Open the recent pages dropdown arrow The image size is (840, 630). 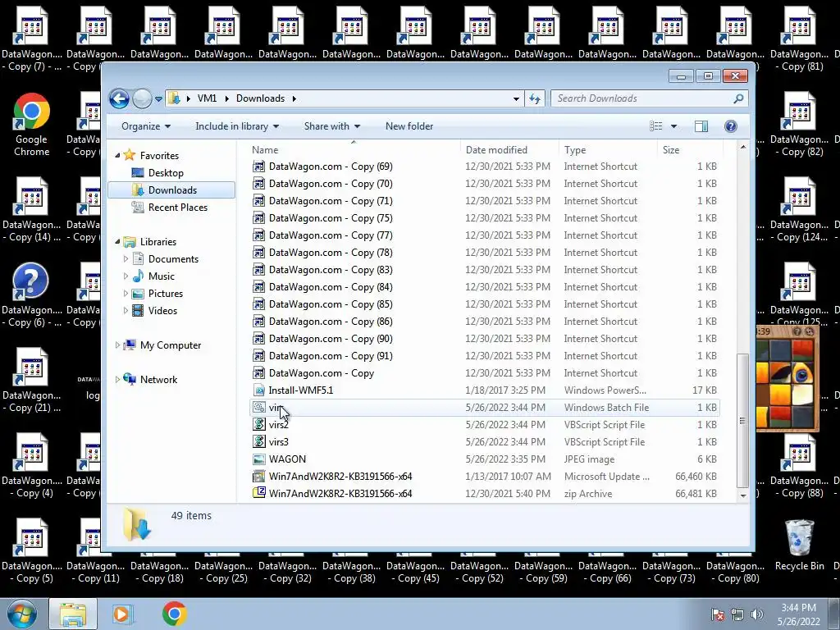tap(158, 99)
